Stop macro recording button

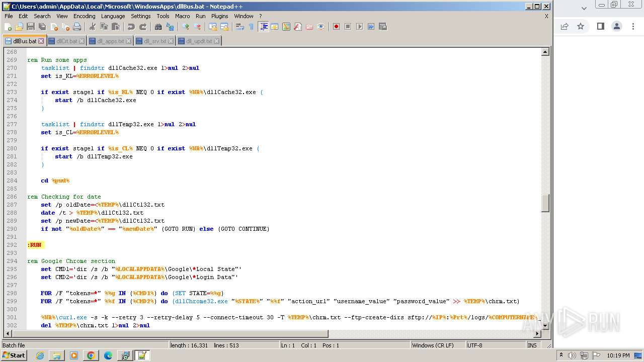coord(348,27)
